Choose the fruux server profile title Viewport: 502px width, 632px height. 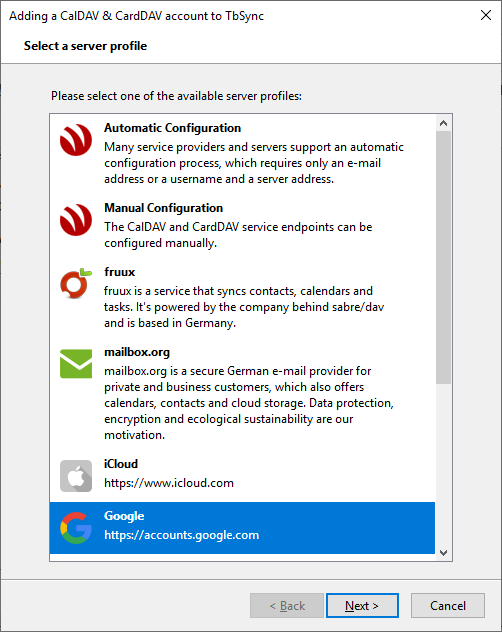(x=119, y=272)
